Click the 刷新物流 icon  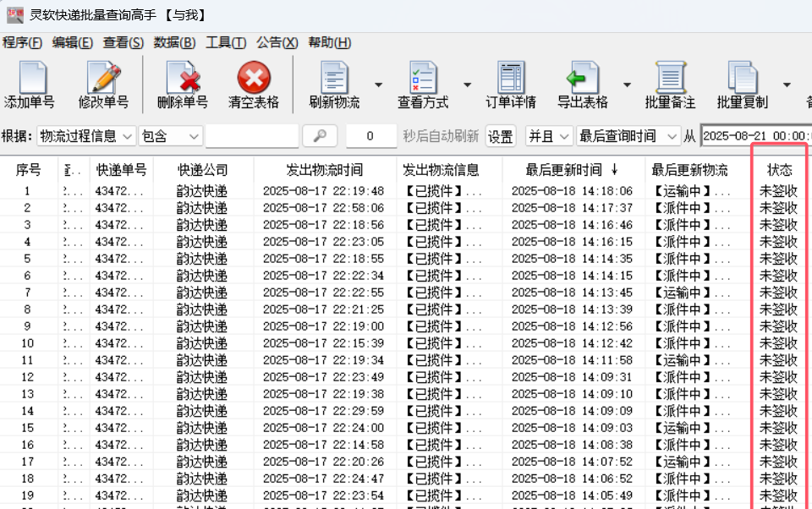pos(334,78)
